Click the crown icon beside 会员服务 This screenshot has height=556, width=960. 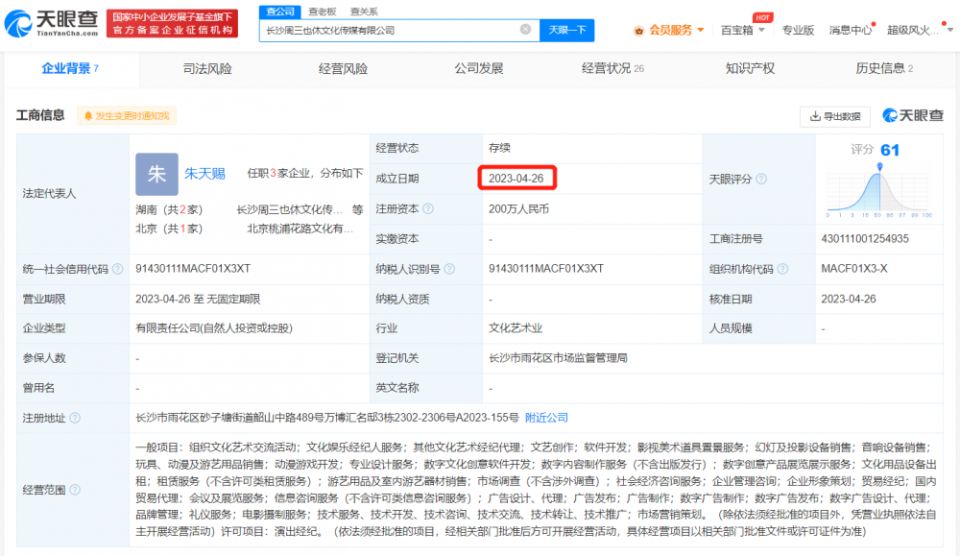[x=639, y=31]
